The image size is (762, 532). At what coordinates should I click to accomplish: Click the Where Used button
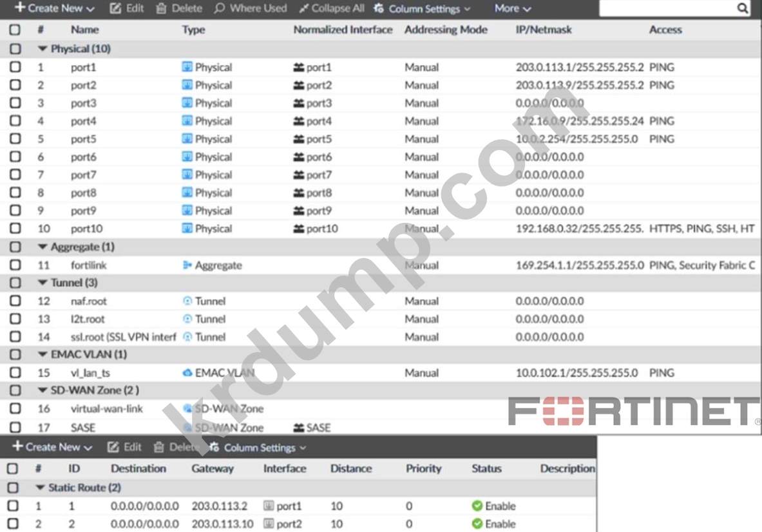click(251, 8)
